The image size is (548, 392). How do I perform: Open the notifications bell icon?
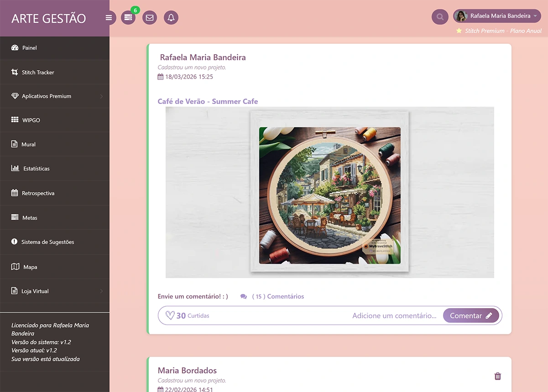coord(171,18)
